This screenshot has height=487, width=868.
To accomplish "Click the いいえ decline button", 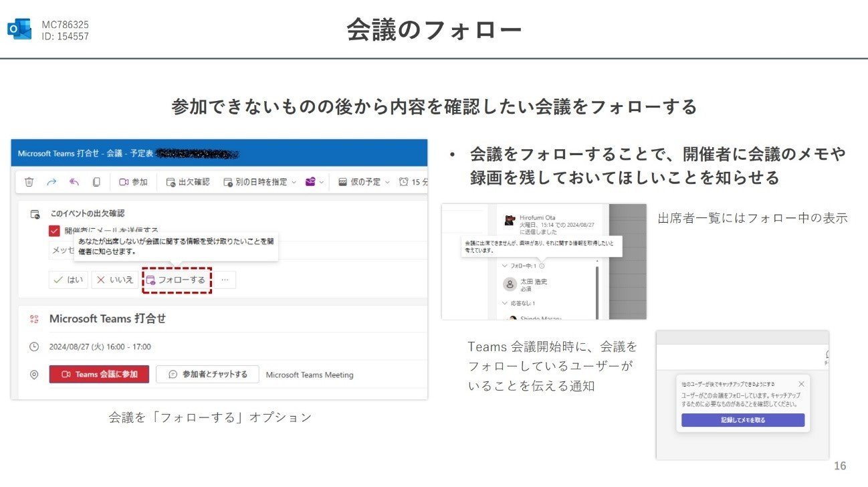I will point(115,280).
